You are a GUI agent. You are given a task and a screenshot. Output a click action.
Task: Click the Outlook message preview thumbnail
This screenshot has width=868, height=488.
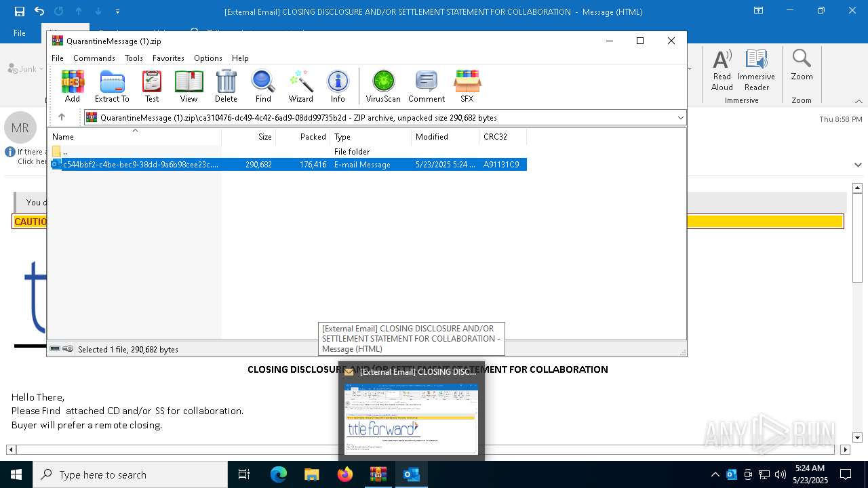tap(412, 419)
